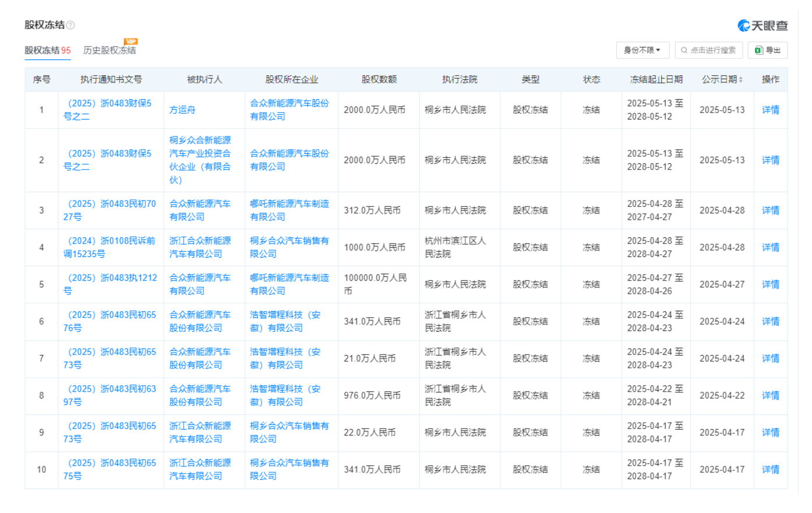Open the 身份不限 dropdown

[642, 50]
